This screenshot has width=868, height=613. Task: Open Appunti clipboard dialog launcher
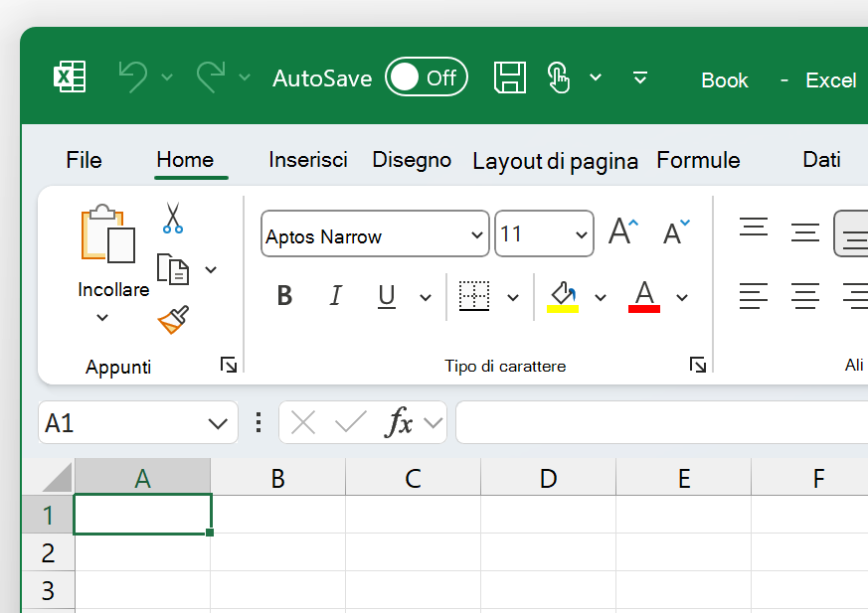point(228,365)
